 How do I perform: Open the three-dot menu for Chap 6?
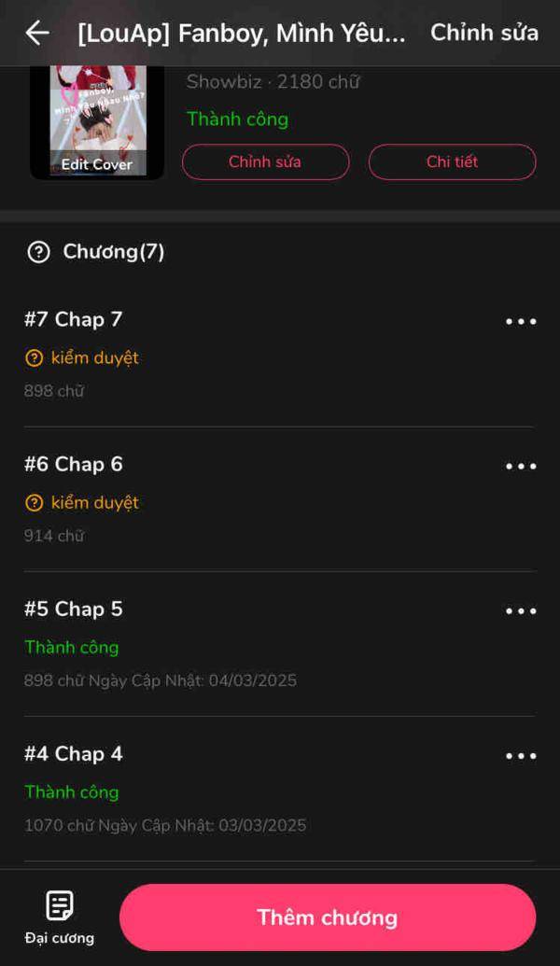point(521,466)
